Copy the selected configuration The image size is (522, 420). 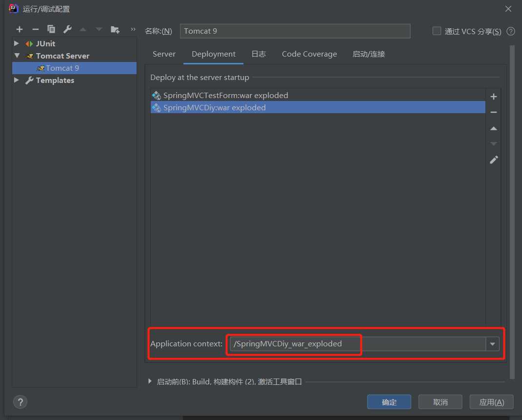click(51, 29)
